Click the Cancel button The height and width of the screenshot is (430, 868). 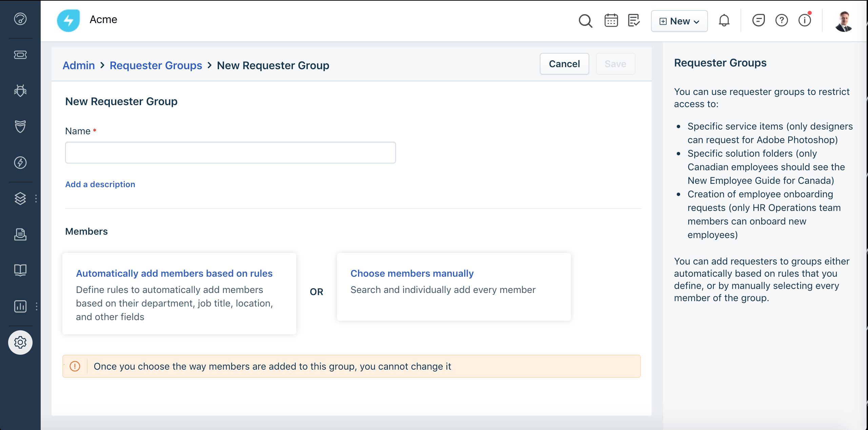564,64
